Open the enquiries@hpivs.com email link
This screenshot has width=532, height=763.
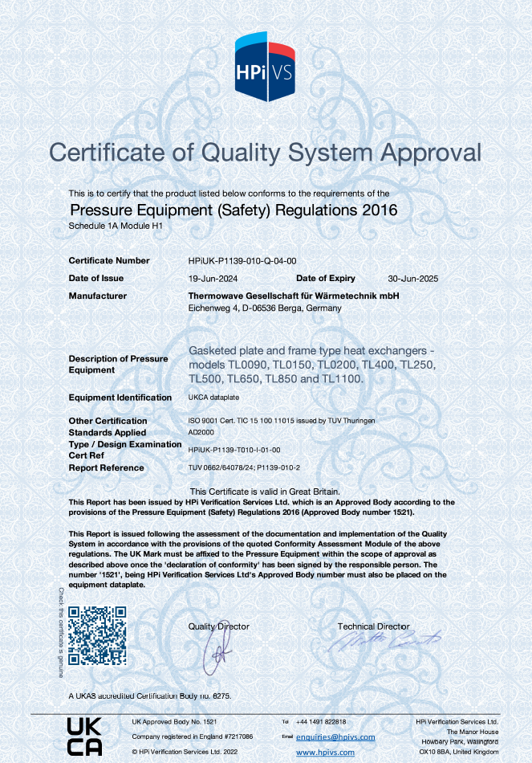point(335,736)
